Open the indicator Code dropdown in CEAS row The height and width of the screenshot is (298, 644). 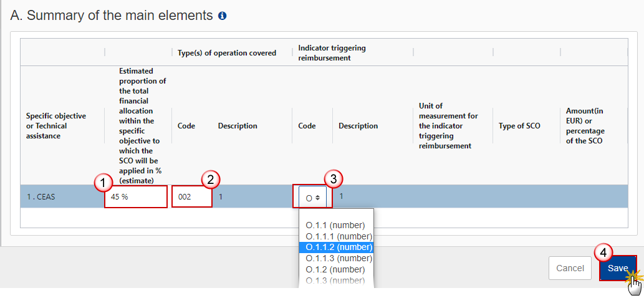point(312,198)
